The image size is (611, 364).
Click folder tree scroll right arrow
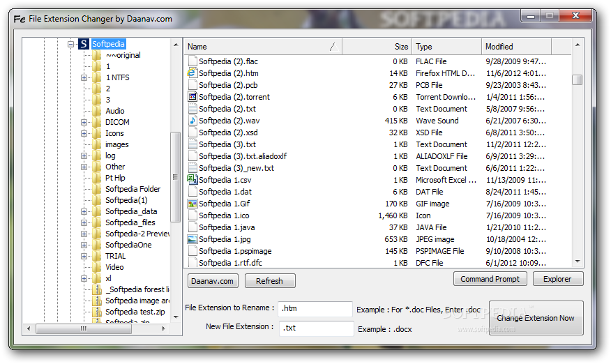(x=164, y=328)
